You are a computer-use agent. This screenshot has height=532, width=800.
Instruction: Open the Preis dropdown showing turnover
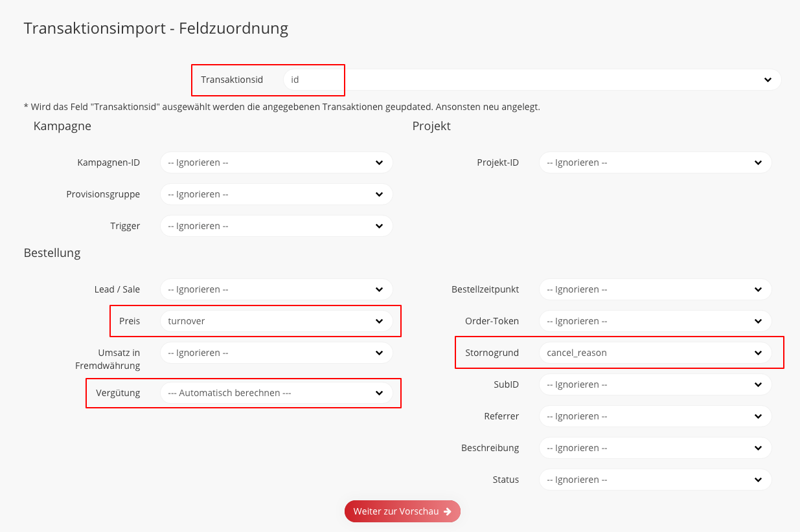pos(276,321)
